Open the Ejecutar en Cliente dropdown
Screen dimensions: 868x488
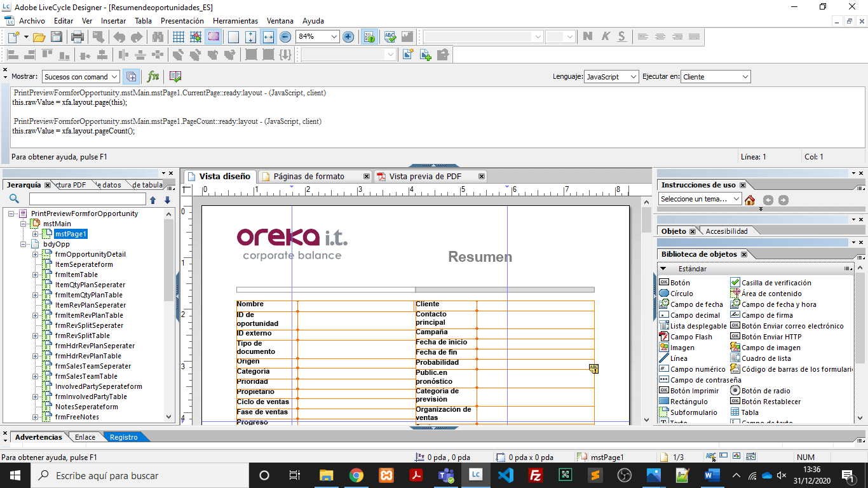tap(745, 77)
